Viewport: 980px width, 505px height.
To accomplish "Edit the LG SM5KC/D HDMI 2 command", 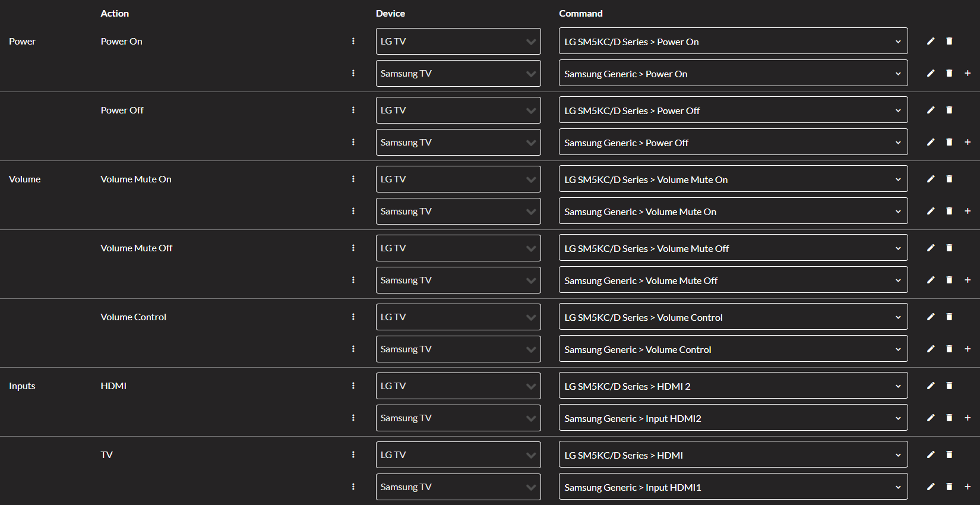I will 931,386.
